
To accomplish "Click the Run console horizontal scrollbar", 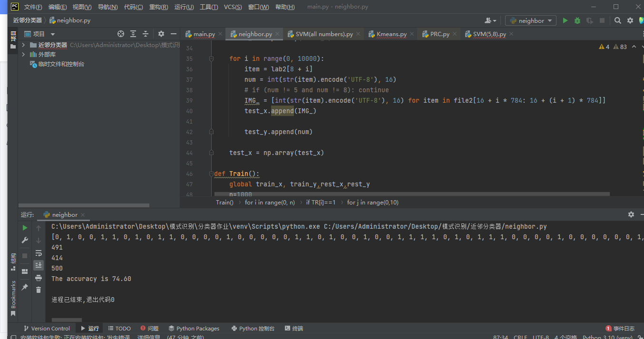I will pos(67,320).
